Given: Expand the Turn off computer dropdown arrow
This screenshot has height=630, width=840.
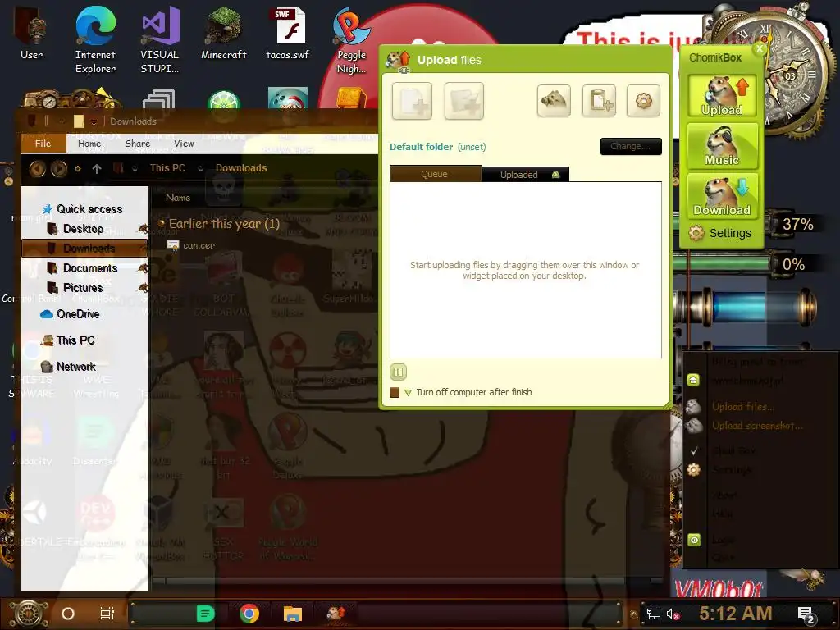Looking at the screenshot, I should pos(409,393).
